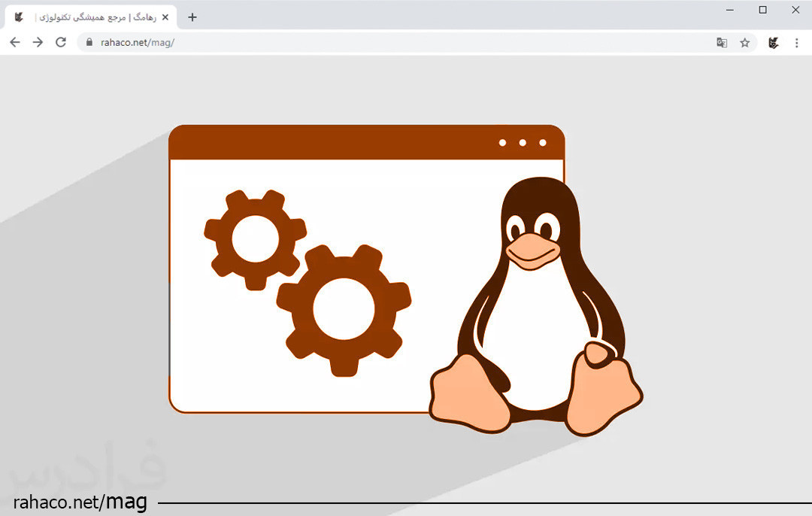Click the rahaco.net/mag caption text
The height and width of the screenshot is (516, 812).
(79, 502)
